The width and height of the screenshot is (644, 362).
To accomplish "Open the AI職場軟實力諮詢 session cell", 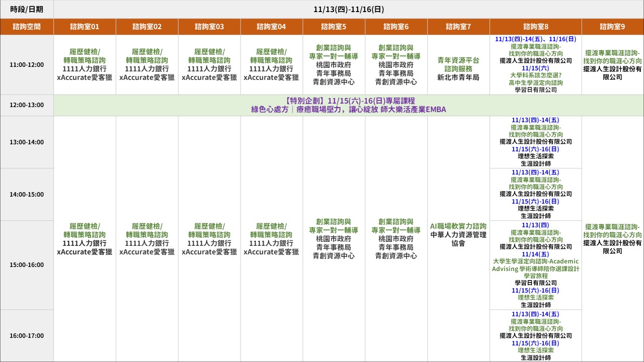I will click(x=458, y=234).
